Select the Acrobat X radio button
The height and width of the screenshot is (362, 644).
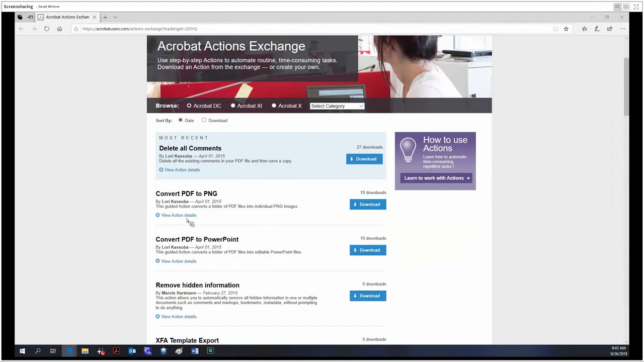(x=274, y=106)
